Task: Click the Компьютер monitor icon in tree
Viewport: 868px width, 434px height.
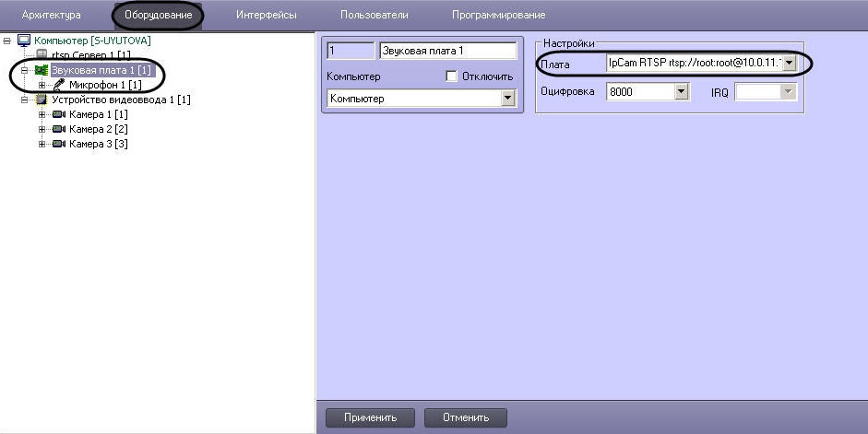Action: 24,41
